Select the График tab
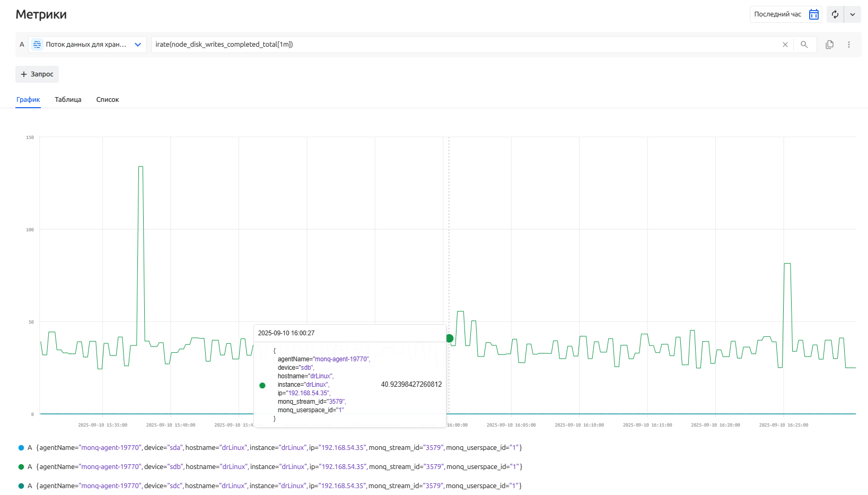This screenshot has width=868, height=495. pyautogui.click(x=28, y=100)
